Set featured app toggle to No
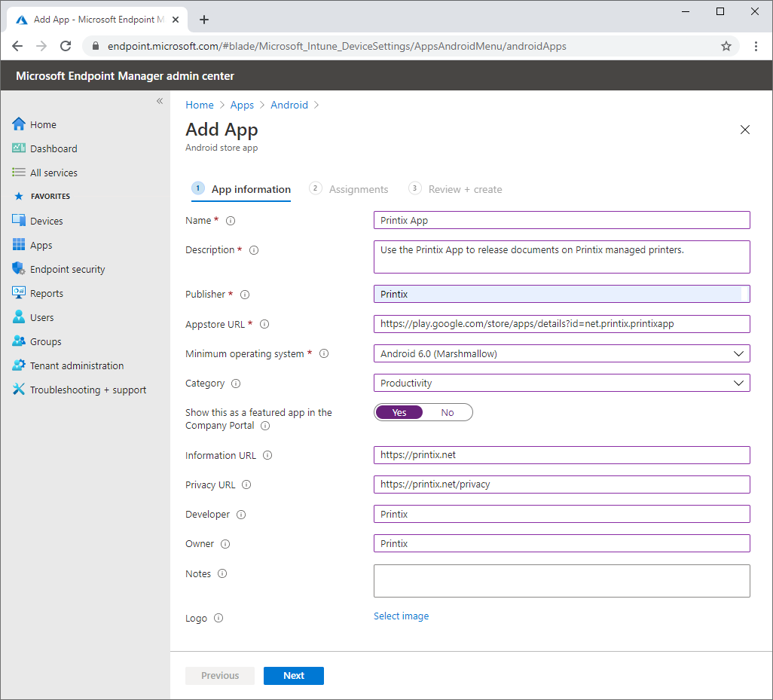 (447, 413)
